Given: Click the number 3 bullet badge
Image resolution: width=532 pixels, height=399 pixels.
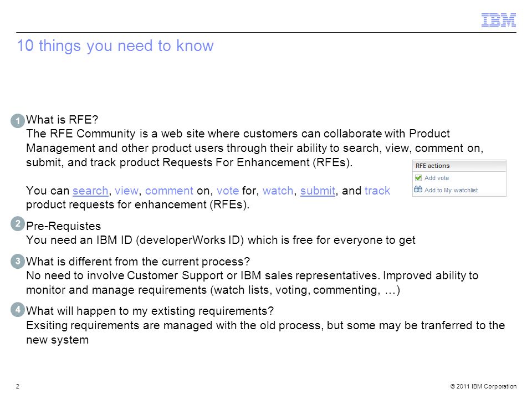Looking at the screenshot, I should pyautogui.click(x=18, y=262).
